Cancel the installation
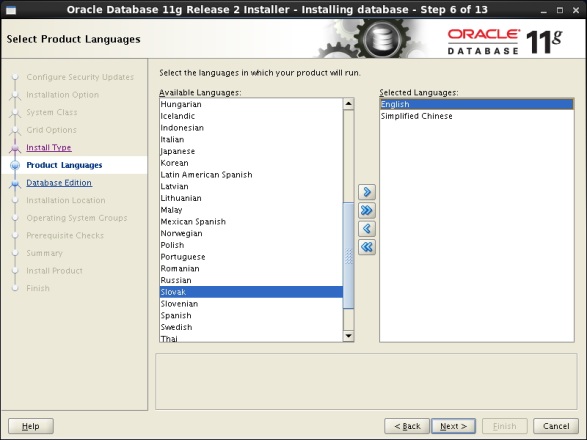Viewport: 587px width, 440px height. [556, 426]
